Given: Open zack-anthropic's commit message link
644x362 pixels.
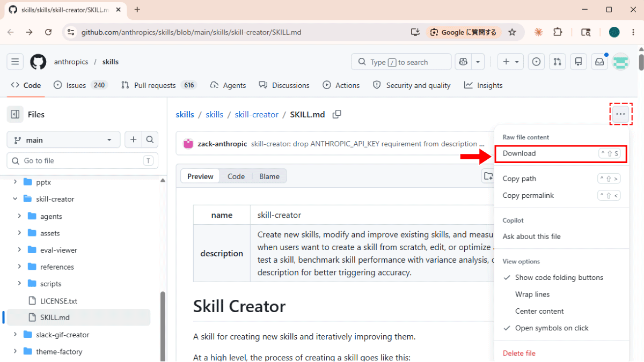Looking at the screenshot, I should pyautogui.click(x=368, y=144).
